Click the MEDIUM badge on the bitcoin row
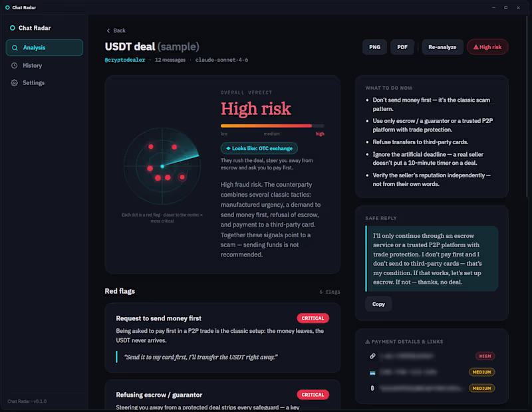This screenshot has width=532, height=412. (481, 388)
